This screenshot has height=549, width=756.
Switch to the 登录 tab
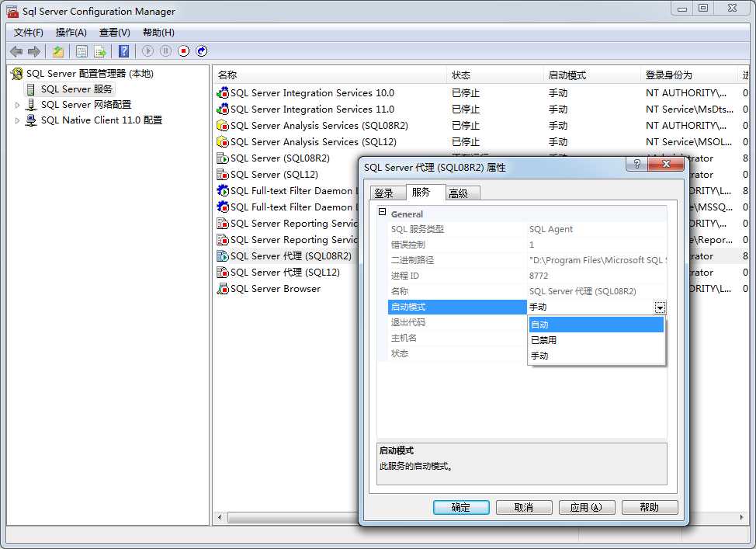click(x=387, y=193)
